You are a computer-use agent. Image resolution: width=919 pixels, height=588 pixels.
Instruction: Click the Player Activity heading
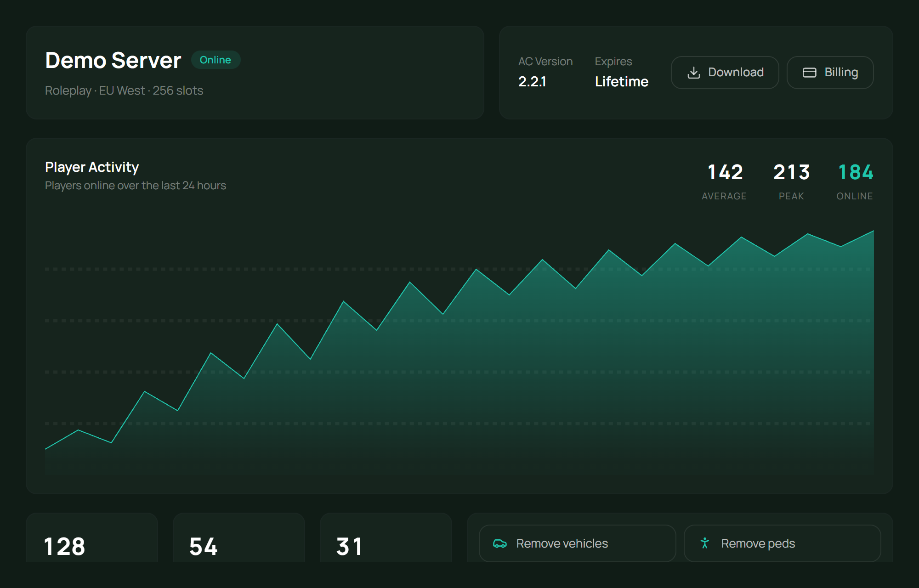tap(92, 167)
